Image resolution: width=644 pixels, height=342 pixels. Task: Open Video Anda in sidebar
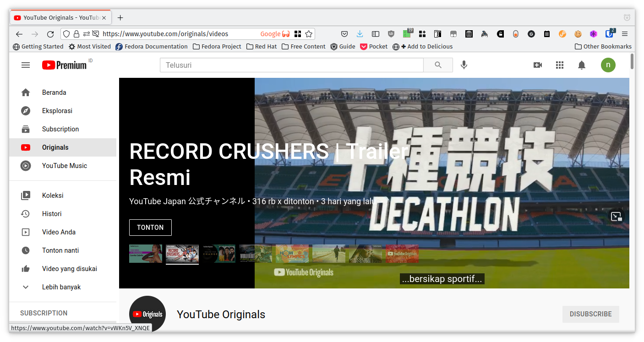(63, 232)
